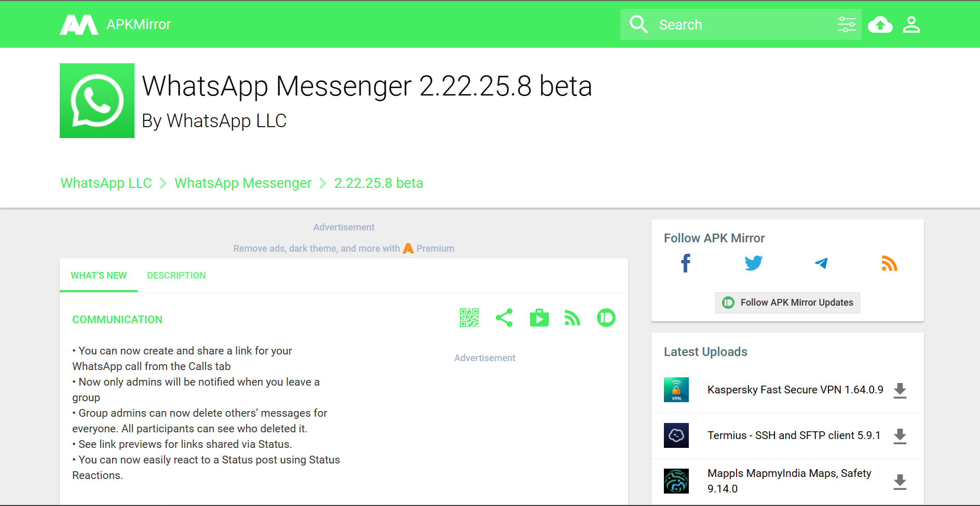Click the WhatsApp app icon thumbnail
The width and height of the screenshot is (980, 506).
point(97,101)
